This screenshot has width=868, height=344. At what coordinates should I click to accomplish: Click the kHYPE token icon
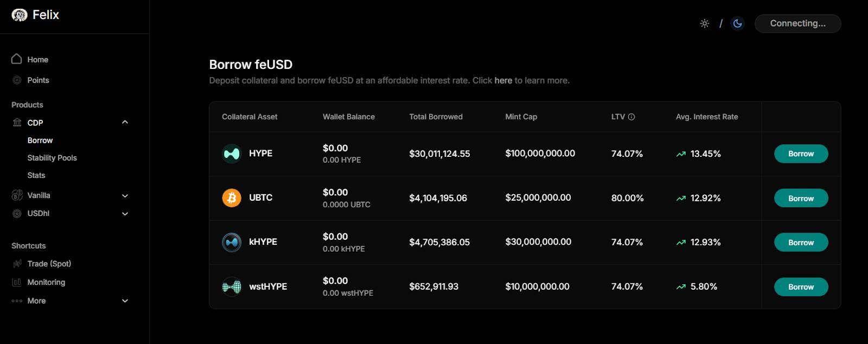coord(232,242)
